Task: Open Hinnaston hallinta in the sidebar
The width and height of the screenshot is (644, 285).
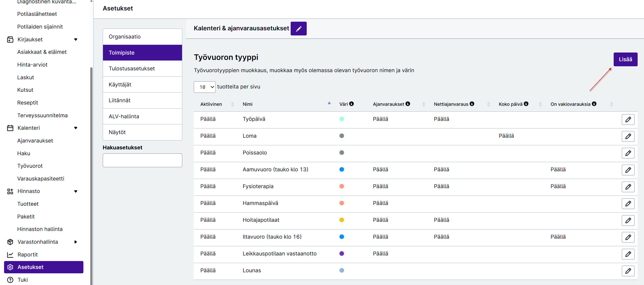Action: [40, 229]
